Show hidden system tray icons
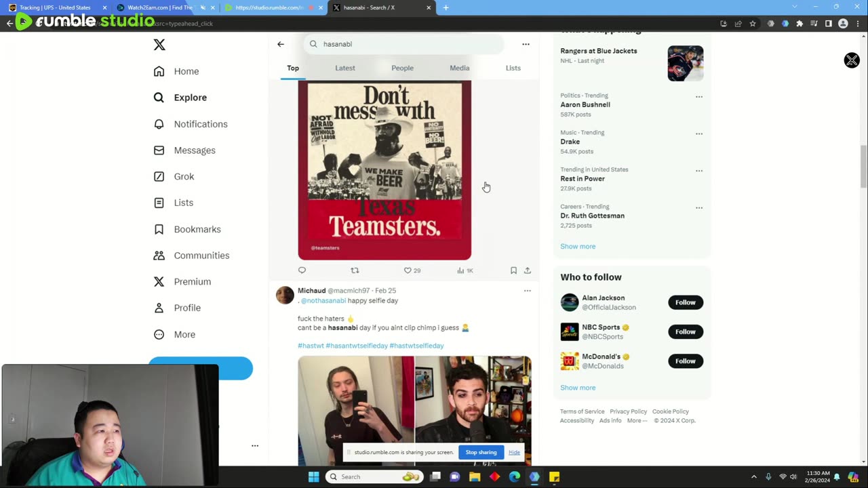 pos(753,477)
